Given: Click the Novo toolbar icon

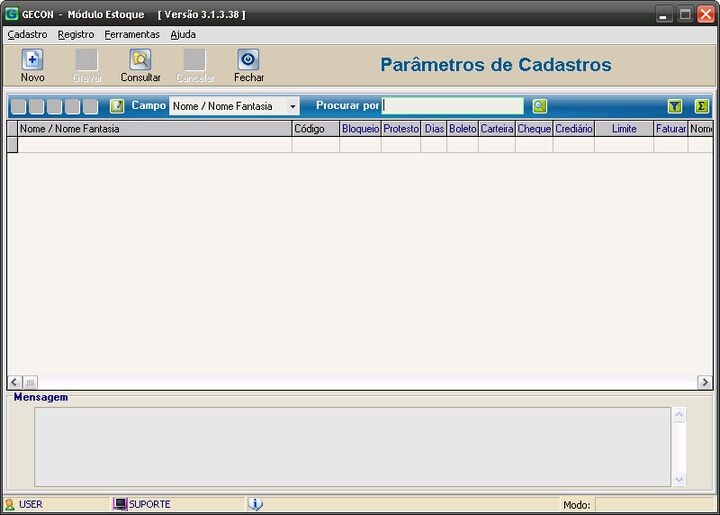Looking at the screenshot, I should click(x=32, y=60).
